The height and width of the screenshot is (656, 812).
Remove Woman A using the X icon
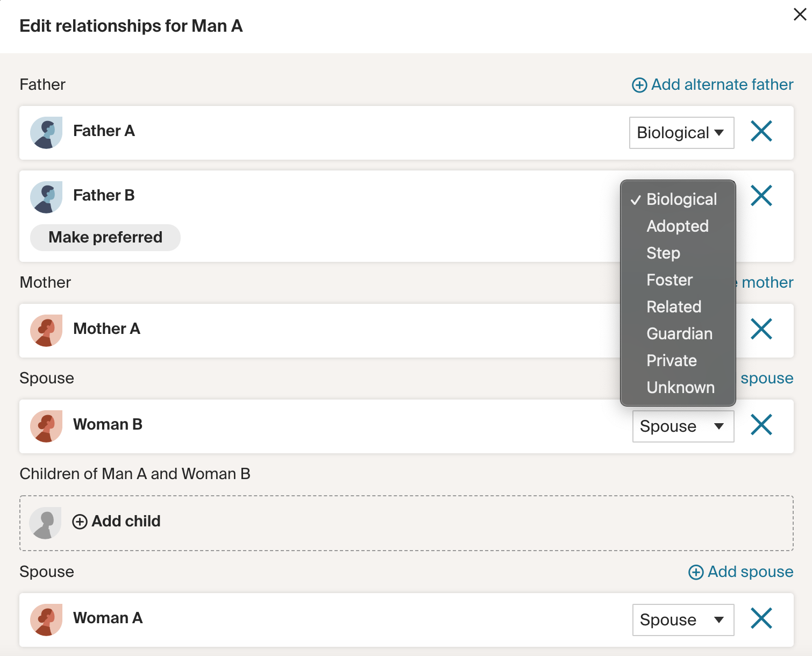[x=761, y=618]
